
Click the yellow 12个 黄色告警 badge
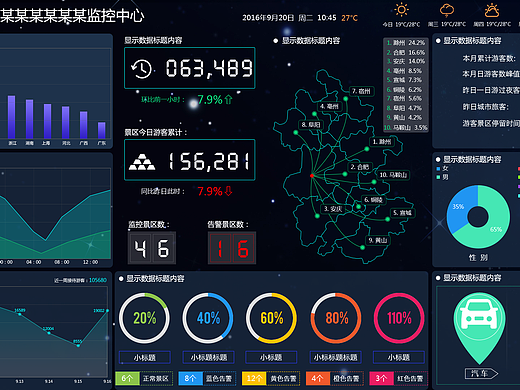[271, 378]
